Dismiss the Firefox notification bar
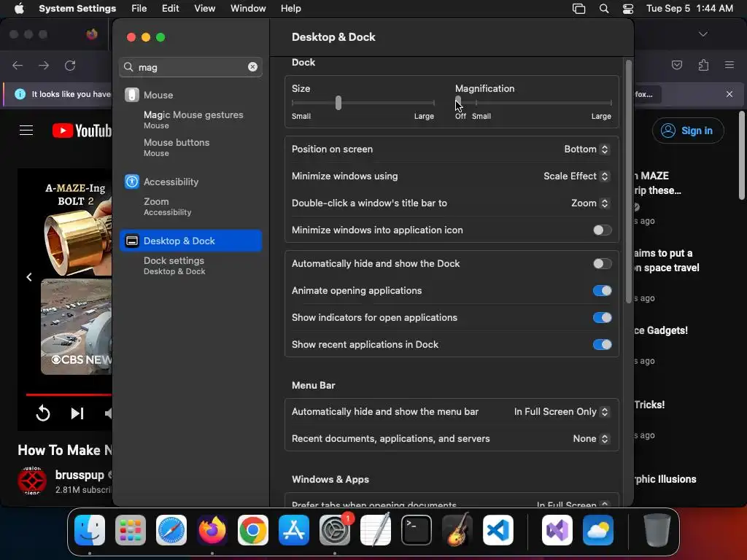Image resolution: width=747 pixels, height=560 pixels. 729,94
